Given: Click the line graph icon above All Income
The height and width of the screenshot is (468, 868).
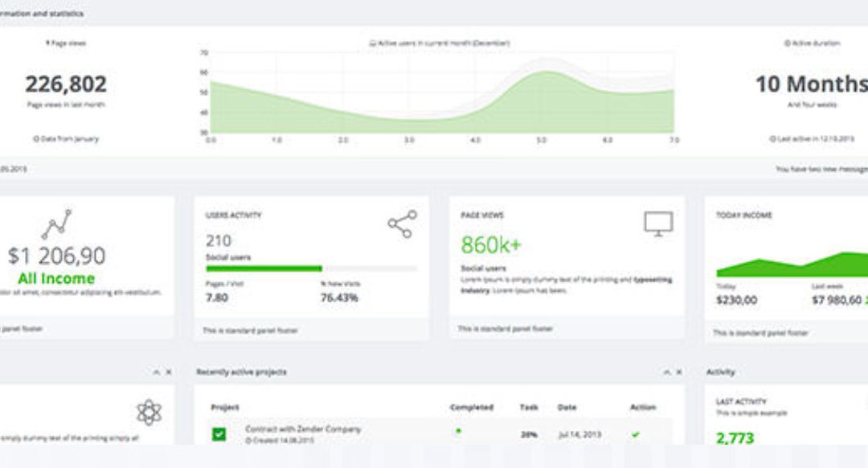Looking at the screenshot, I should pos(56,224).
